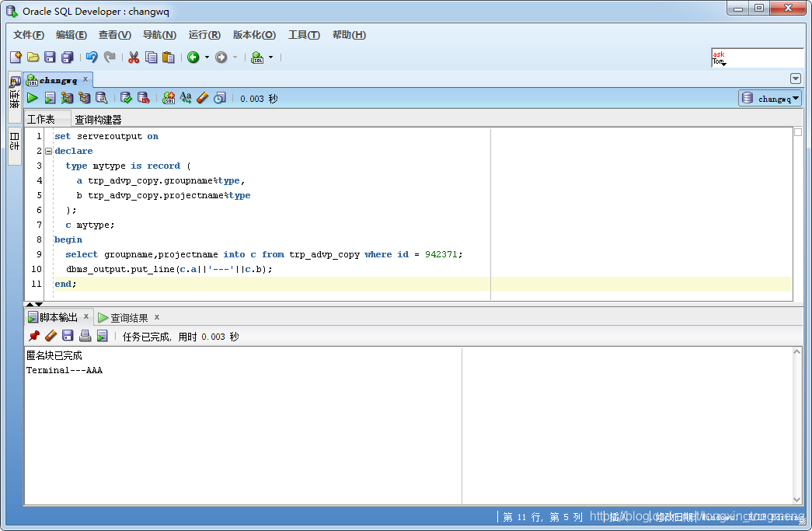This screenshot has height=531, width=812.
Task: Open the 帮助(H) menu
Action: click(349, 35)
